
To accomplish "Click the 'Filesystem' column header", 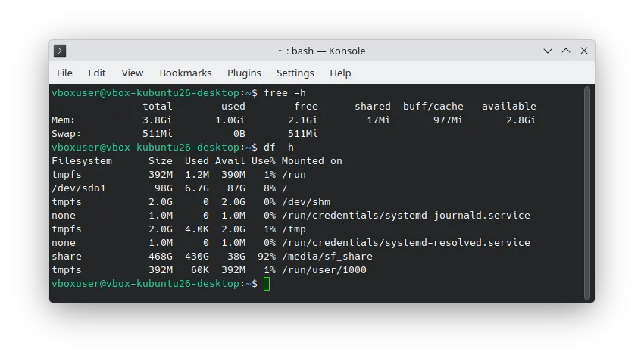I will point(82,160).
